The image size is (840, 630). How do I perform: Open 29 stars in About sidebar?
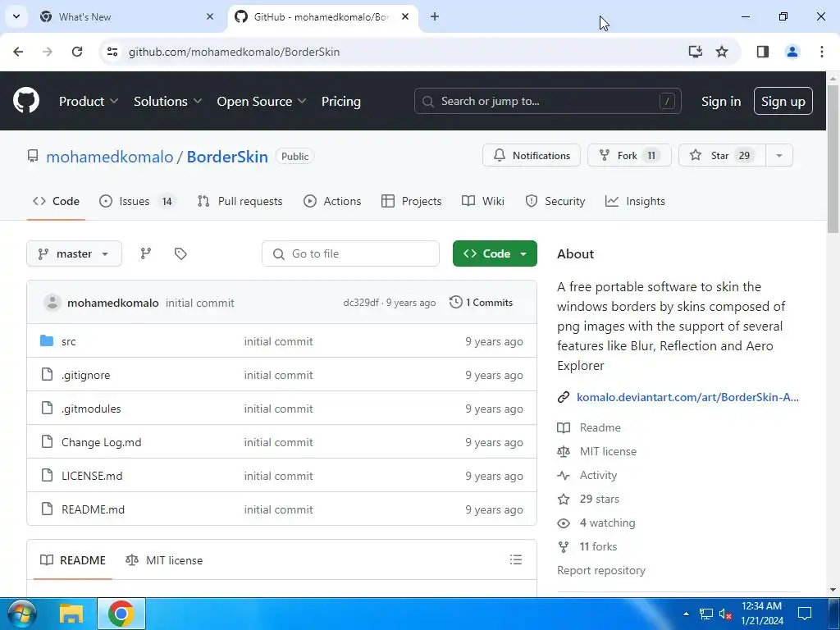pyautogui.click(x=599, y=499)
